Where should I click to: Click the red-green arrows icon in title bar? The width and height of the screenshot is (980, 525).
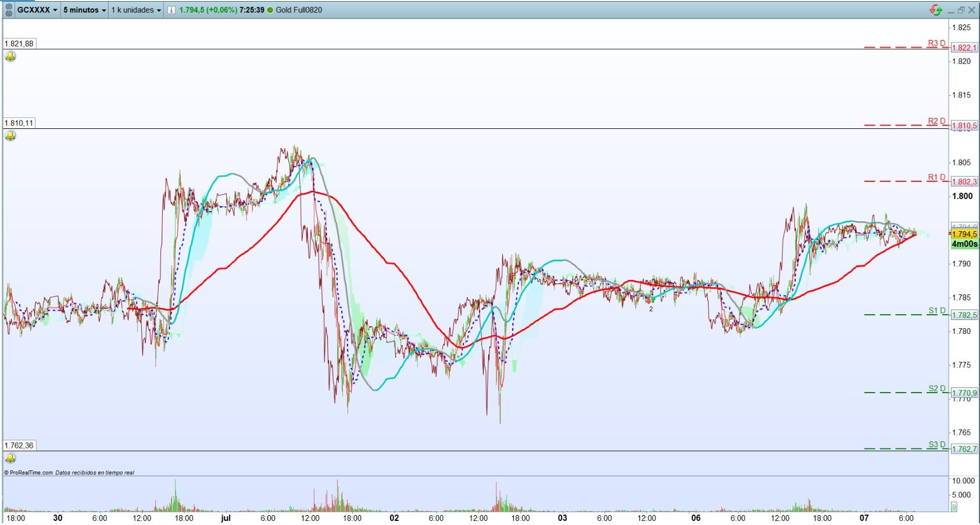click(x=935, y=10)
